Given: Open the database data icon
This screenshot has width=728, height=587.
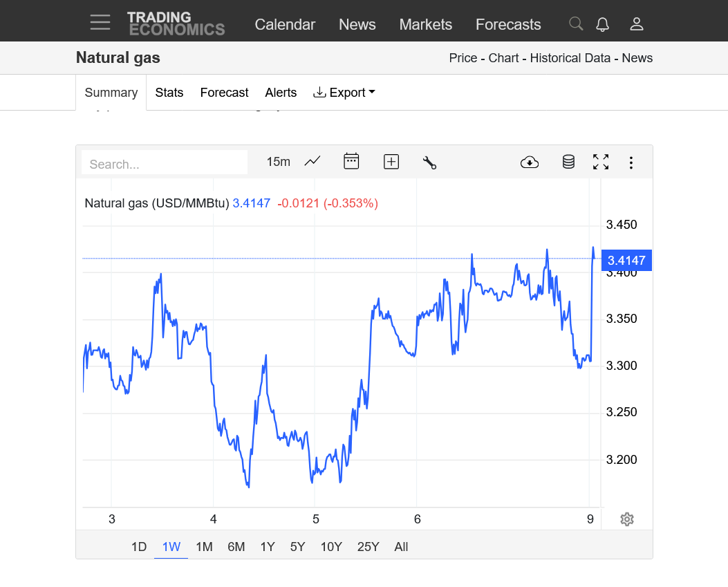Looking at the screenshot, I should 568,162.
